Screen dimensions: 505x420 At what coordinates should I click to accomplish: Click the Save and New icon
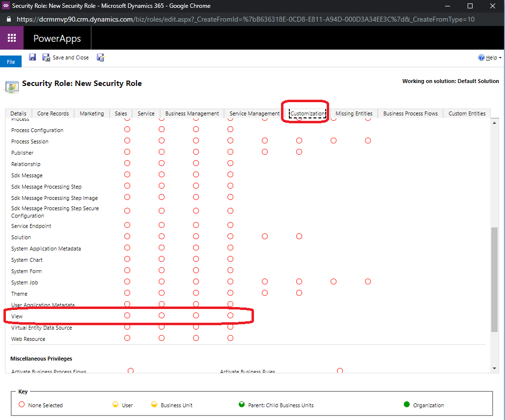[101, 57]
